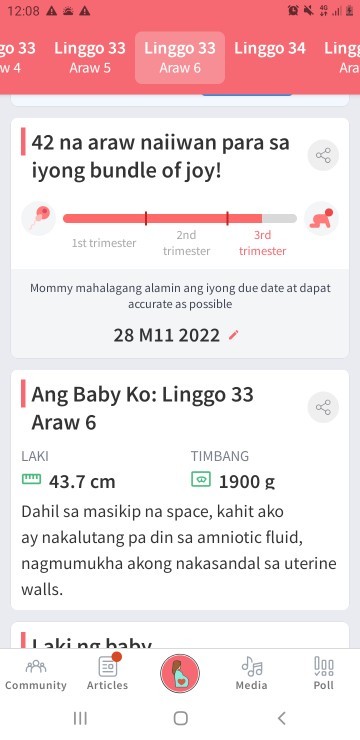Open the Media section

(251, 674)
